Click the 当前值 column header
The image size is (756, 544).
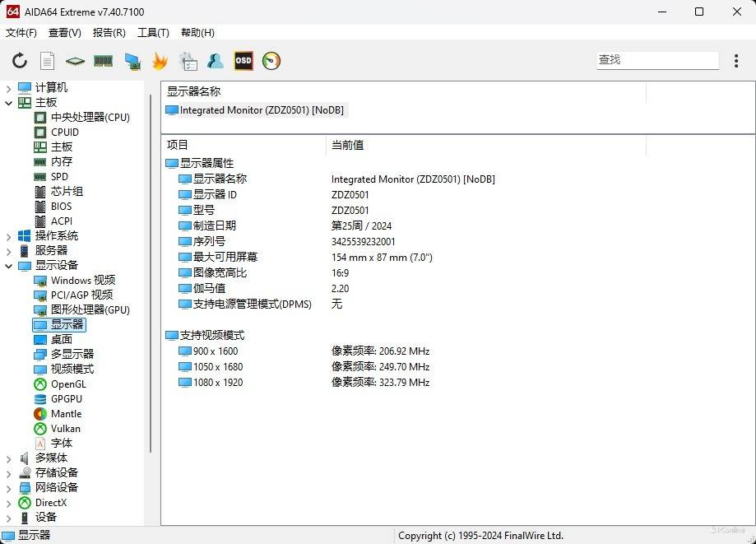(347, 145)
